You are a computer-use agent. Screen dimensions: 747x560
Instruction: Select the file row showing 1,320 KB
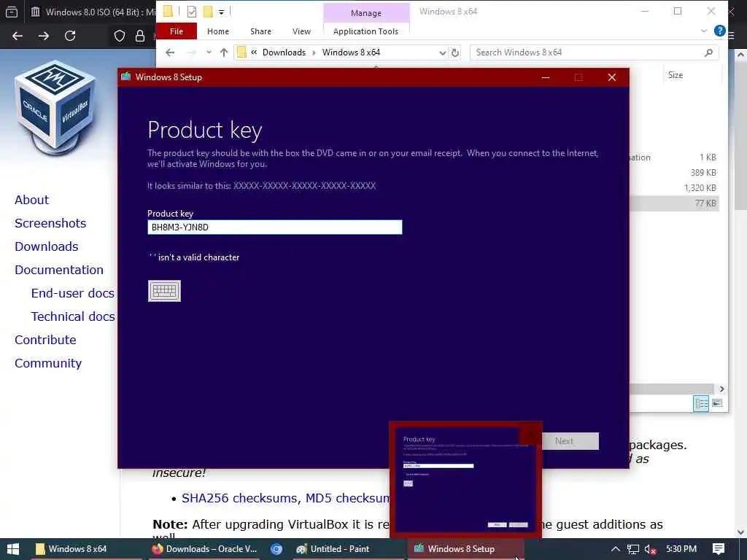point(674,187)
